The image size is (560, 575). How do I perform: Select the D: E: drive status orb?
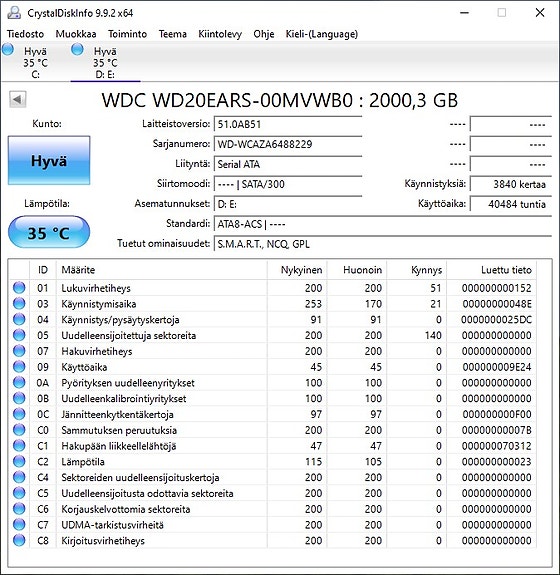(77, 49)
